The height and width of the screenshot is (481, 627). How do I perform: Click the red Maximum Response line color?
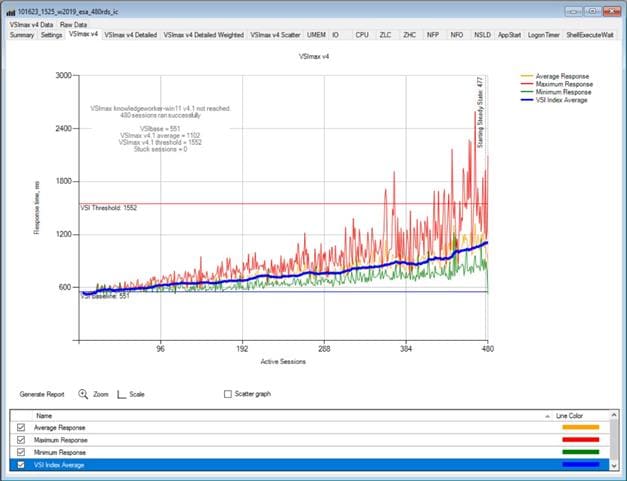point(581,440)
